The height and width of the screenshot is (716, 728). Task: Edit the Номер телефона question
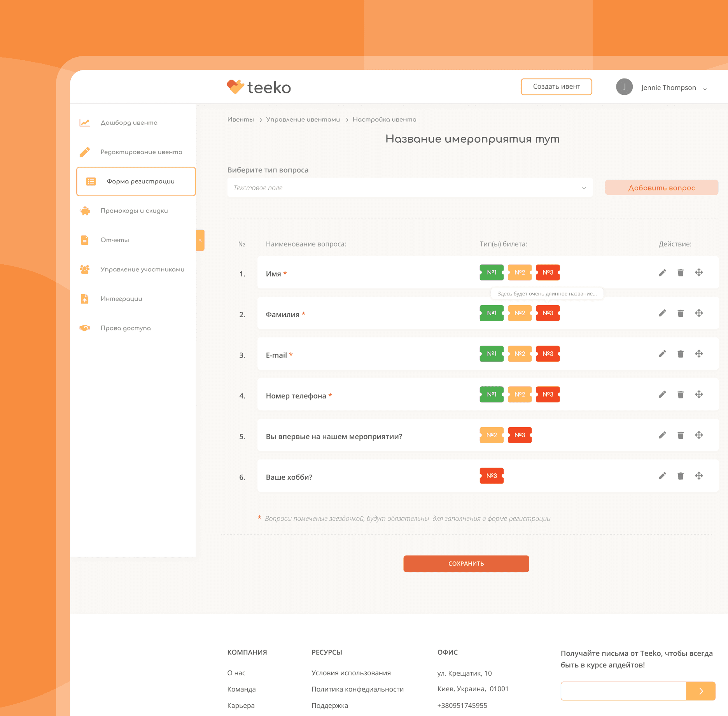(662, 395)
